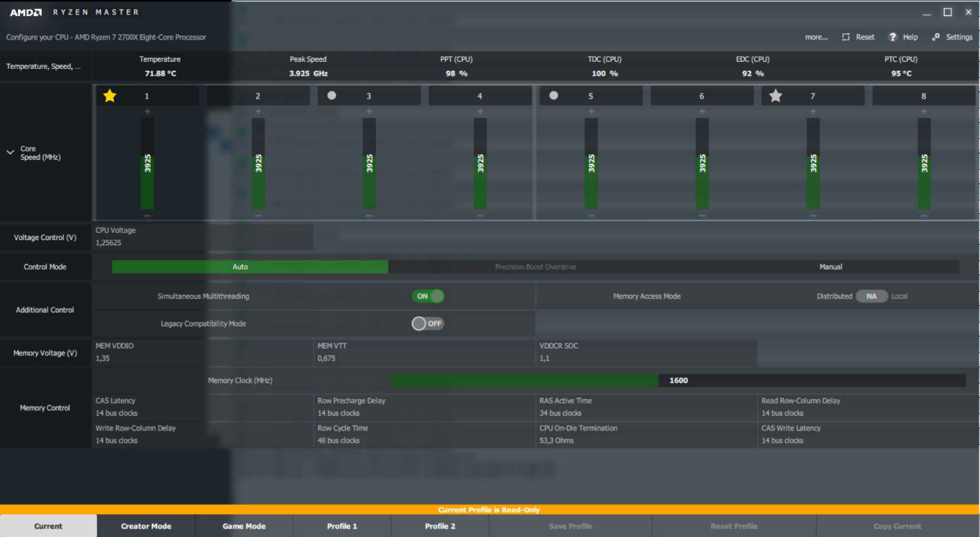Increase core 6 speed with plus
The height and width of the screenshot is (537, 980).
coord(702,111)
